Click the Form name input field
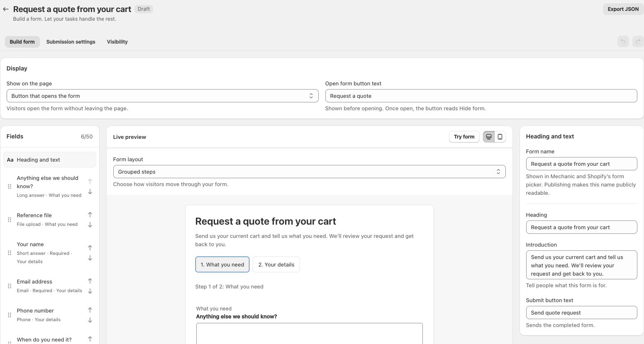644x344 pixels. coord(581,164)
